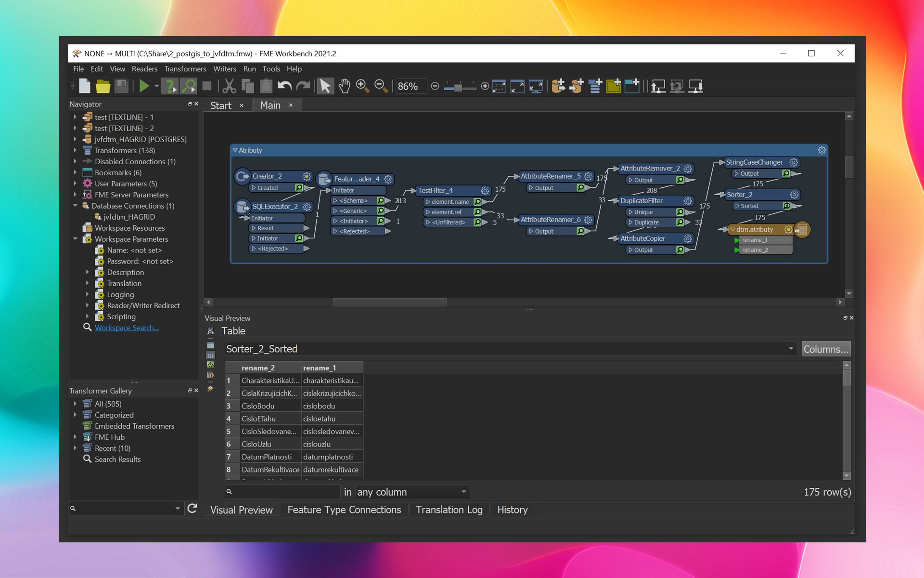This screenshot has height=578, width=924.
Task: Focus the Visual Preview table search field
Action: [x=282, y=492]
